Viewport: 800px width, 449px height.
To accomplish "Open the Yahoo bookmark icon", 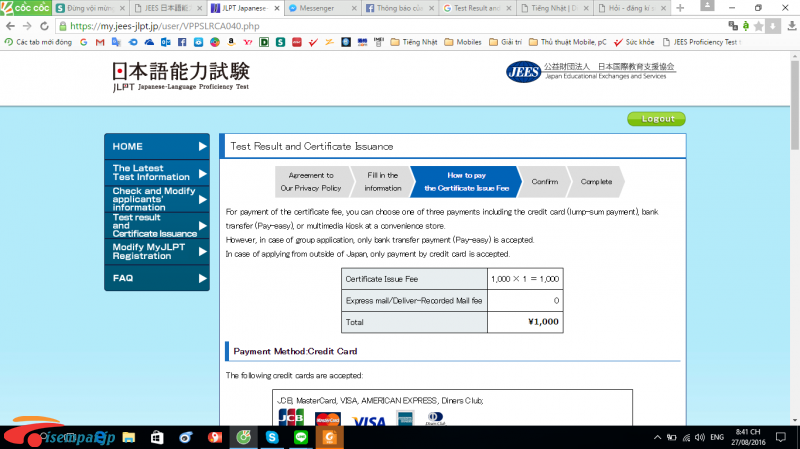I will [247, 42].
